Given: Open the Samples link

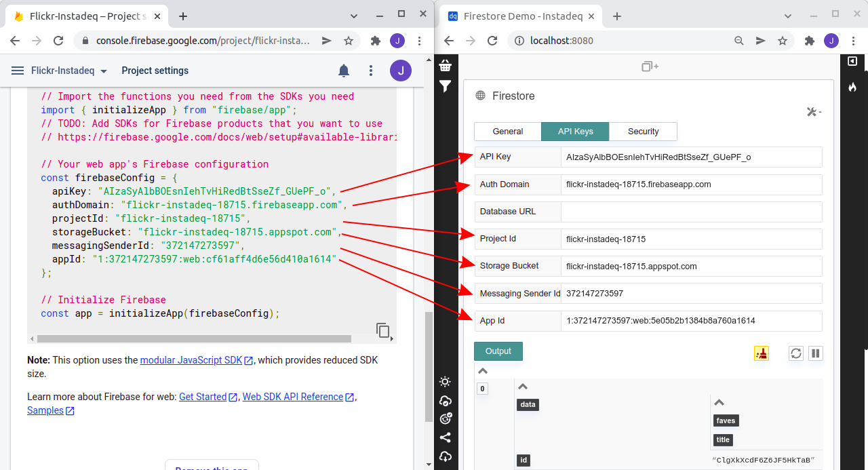Looking at the screenshot, I should tap(51, 410).
